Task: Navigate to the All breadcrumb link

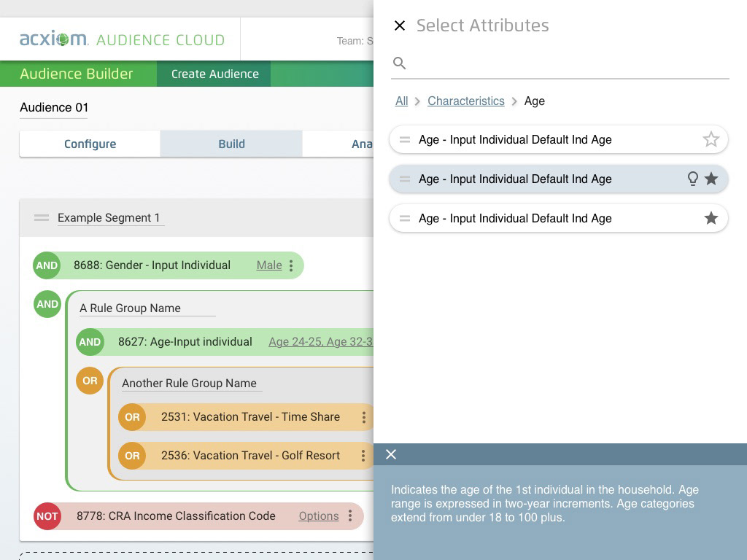Action: click(401, 101)
